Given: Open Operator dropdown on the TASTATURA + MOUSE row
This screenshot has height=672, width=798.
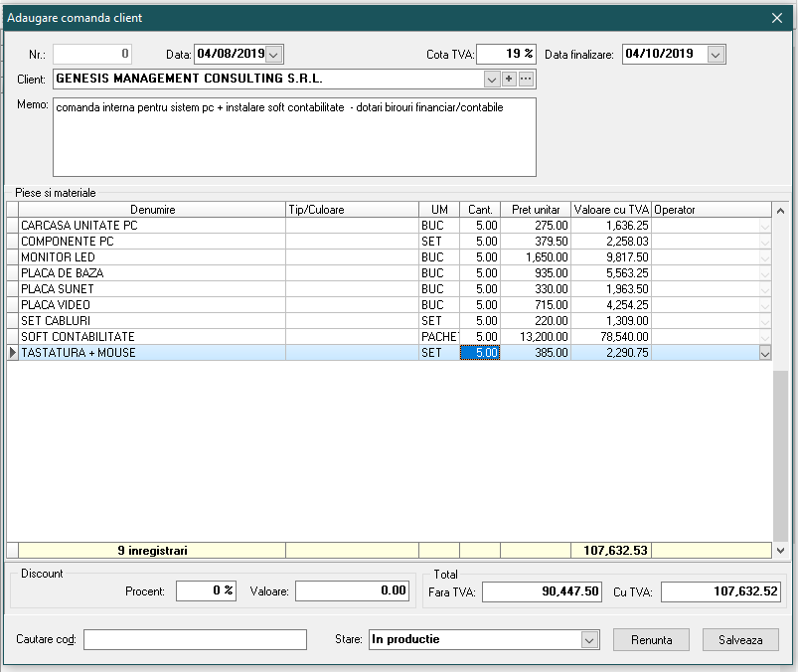Looking at the screenshot, I should coord(764,353).
